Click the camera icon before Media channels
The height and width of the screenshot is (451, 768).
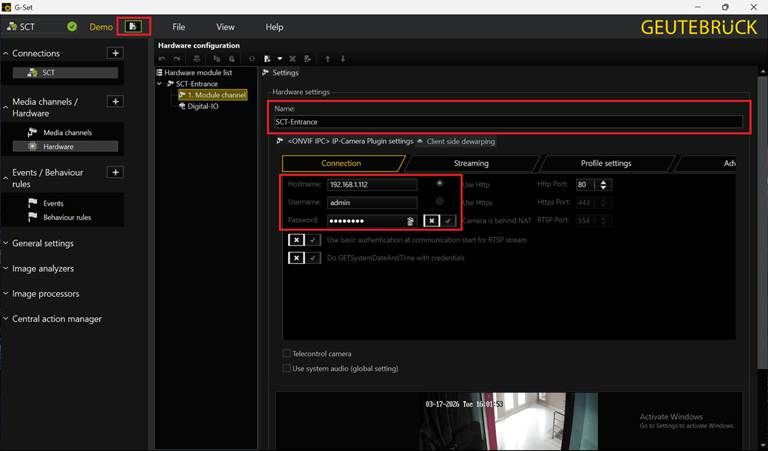click(32, 132)
